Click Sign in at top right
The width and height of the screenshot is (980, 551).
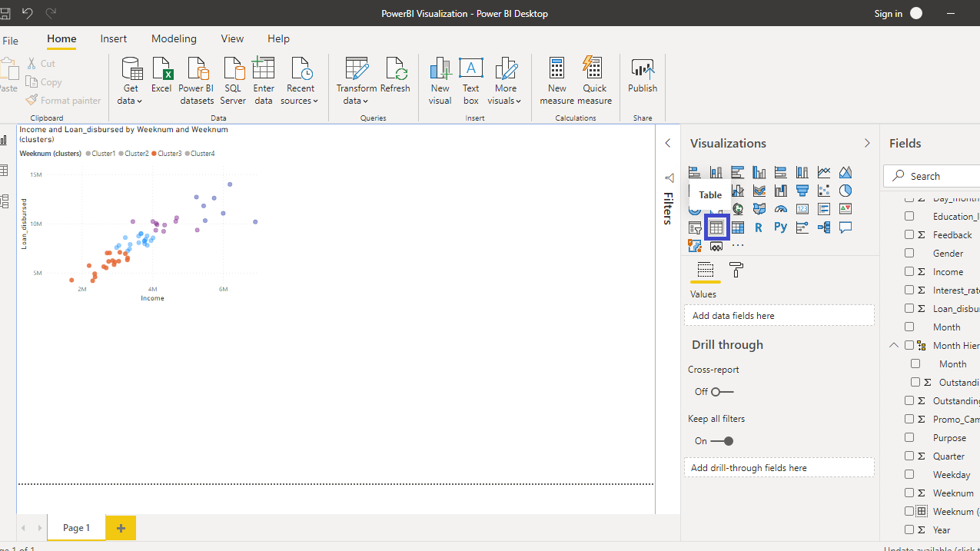(889, 14)
